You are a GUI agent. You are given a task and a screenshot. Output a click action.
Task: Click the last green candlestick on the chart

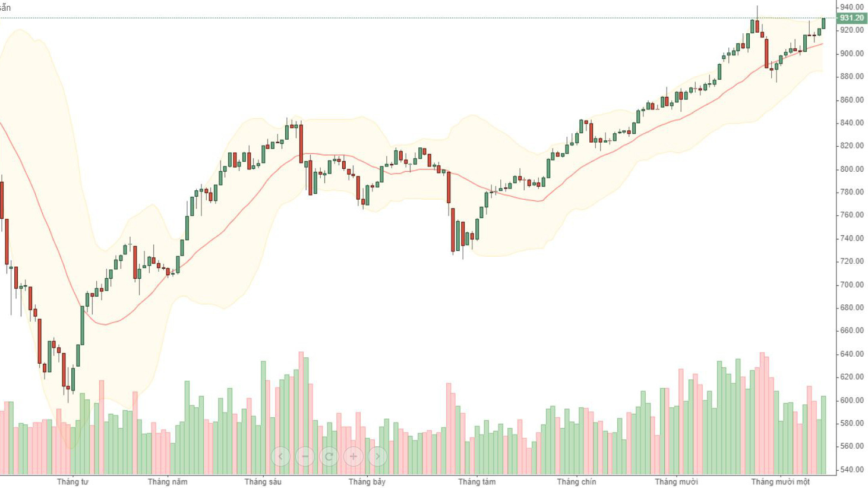(x=823, y=23)
